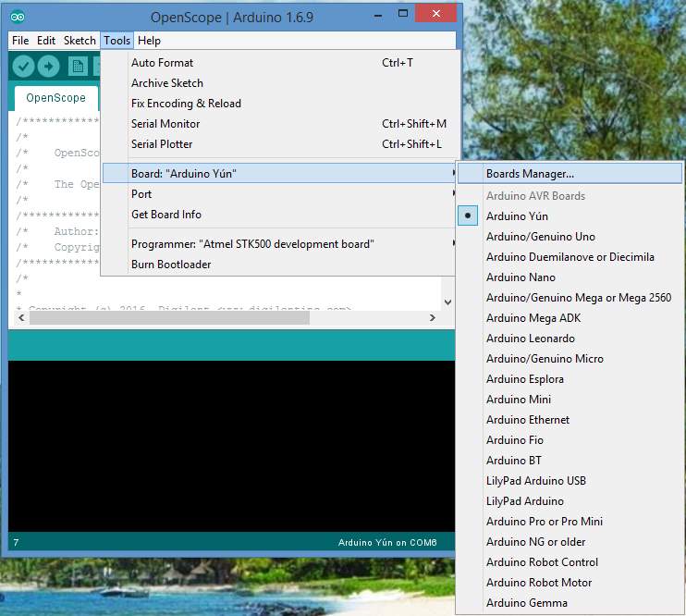Click the editor's scroll-right arrow

click(x=433, y=318)
